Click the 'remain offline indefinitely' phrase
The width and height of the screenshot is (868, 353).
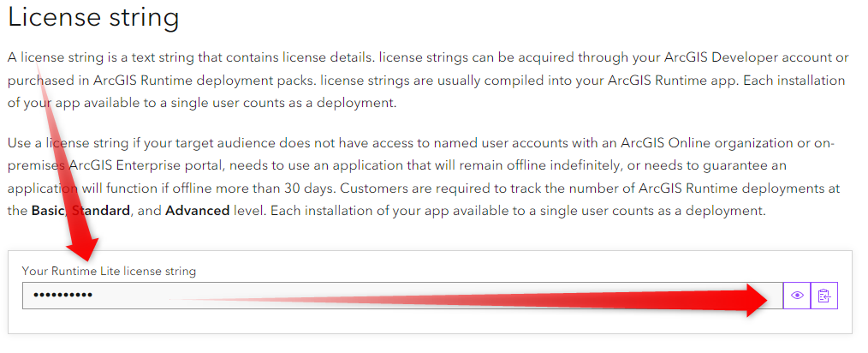pos(461,165)
